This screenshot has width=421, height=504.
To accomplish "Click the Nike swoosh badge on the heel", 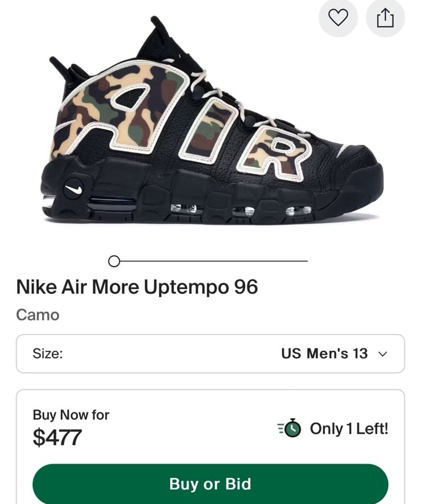I will pyautogui.click(x=73, y=189).
